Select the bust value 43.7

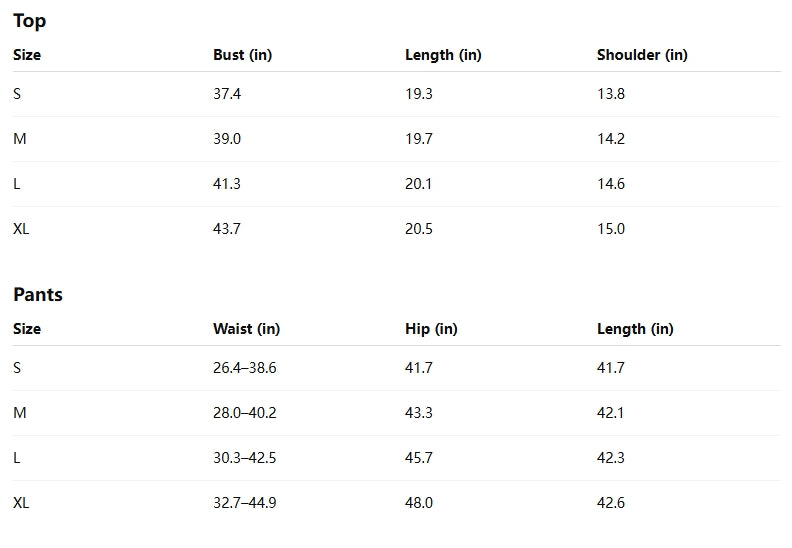pos(227,229)
